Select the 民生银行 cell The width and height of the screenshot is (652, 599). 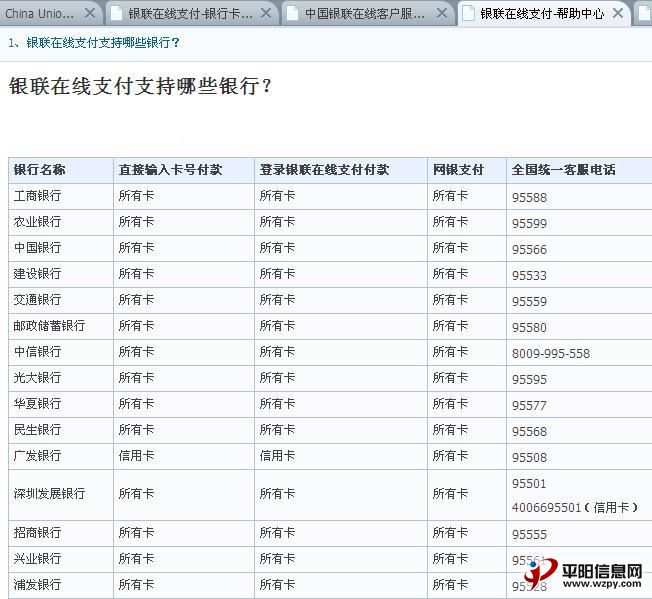click(x=61, y=430)
